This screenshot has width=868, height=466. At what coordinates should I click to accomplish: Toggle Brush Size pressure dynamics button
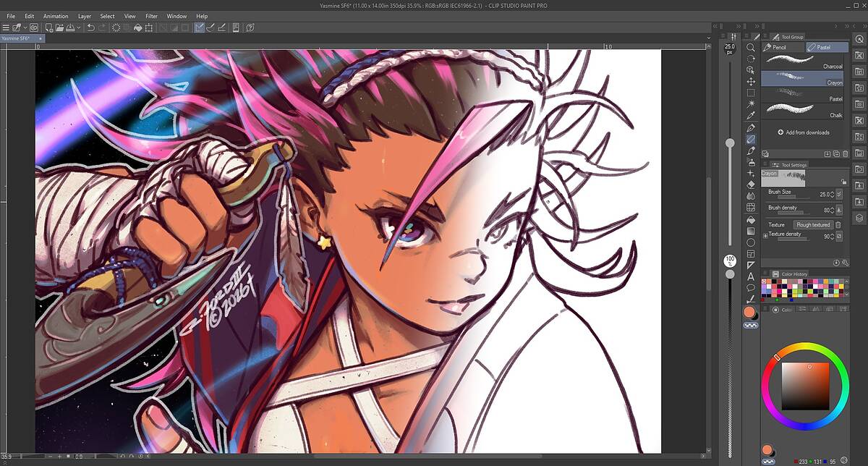pos(839,194)
